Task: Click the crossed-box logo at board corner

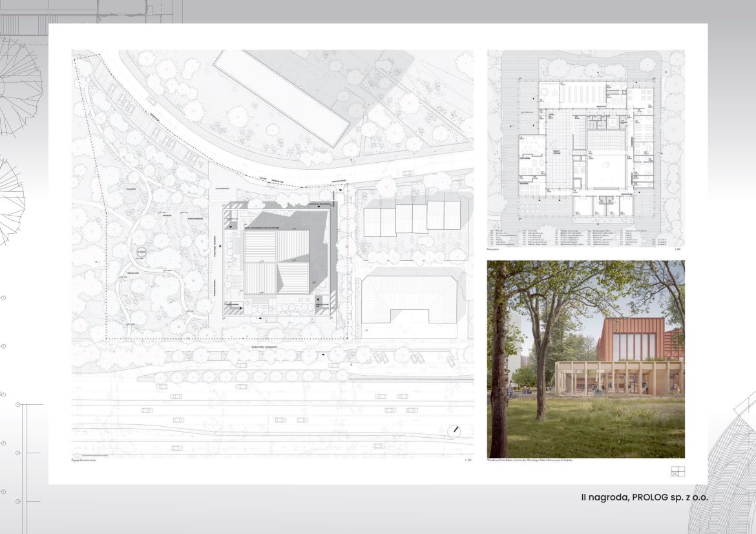Action: point(678,471)
